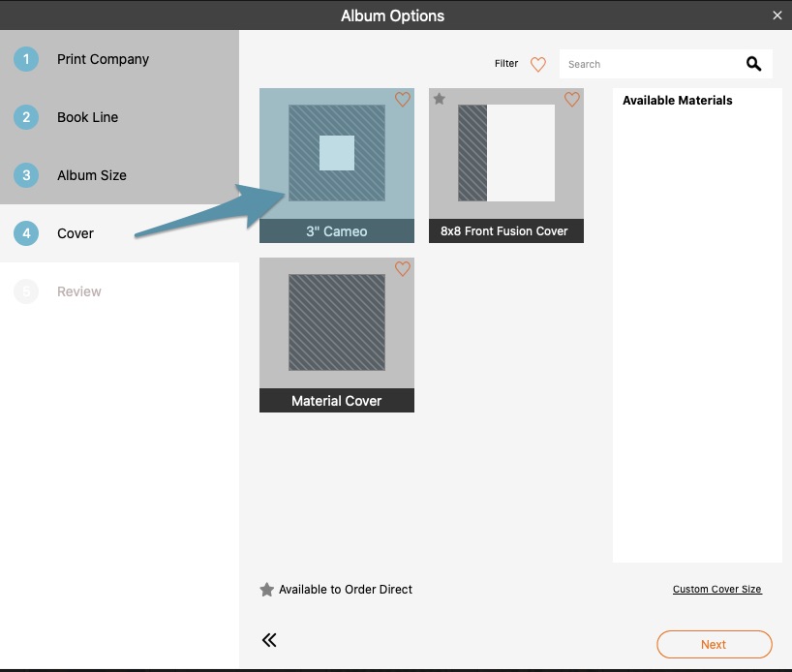
Task: Click the star on 8x8 Front Fusion Cover
Action: coord(440,99)
